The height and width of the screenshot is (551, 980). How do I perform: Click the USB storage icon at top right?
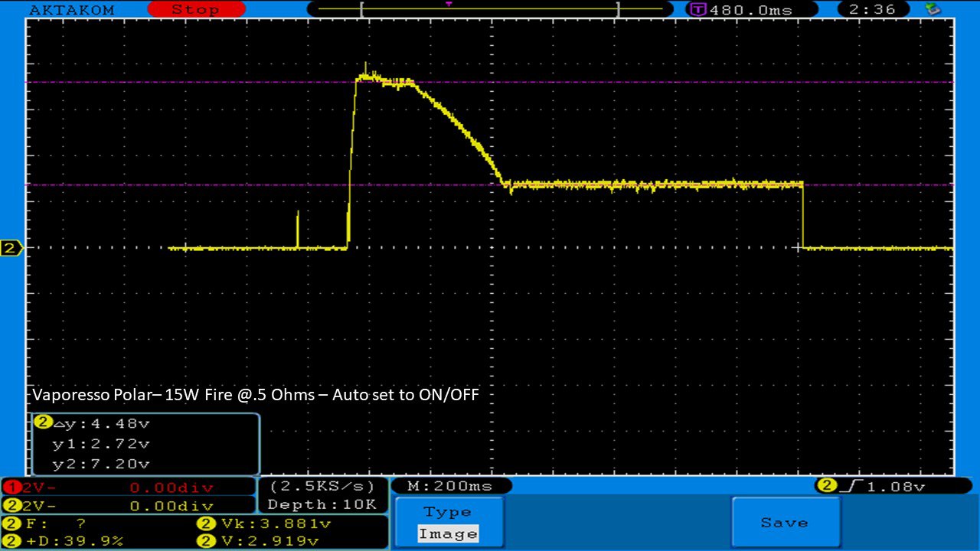point(933,9)
